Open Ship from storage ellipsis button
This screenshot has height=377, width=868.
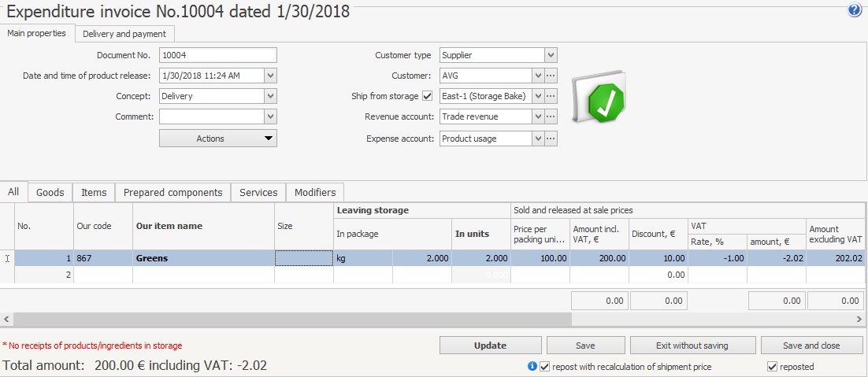point(551,96)
